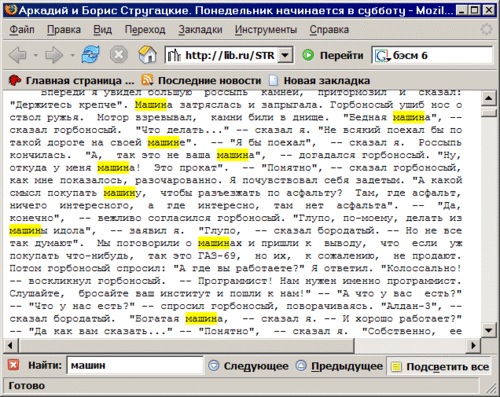Viewport: 500px width, 397px height.
Task: Click the vertical scrollbar thumb
Action: (488, 113)
